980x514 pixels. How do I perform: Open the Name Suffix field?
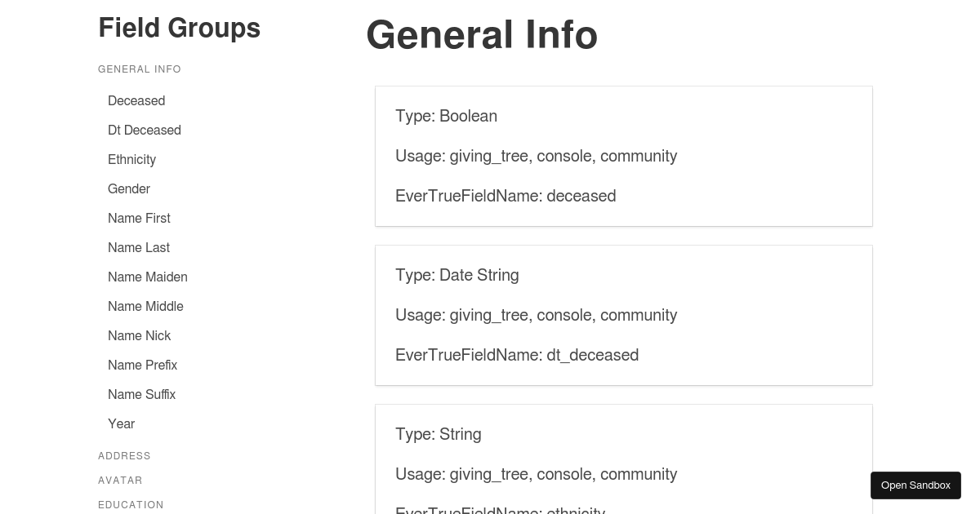tap(141, 395)
